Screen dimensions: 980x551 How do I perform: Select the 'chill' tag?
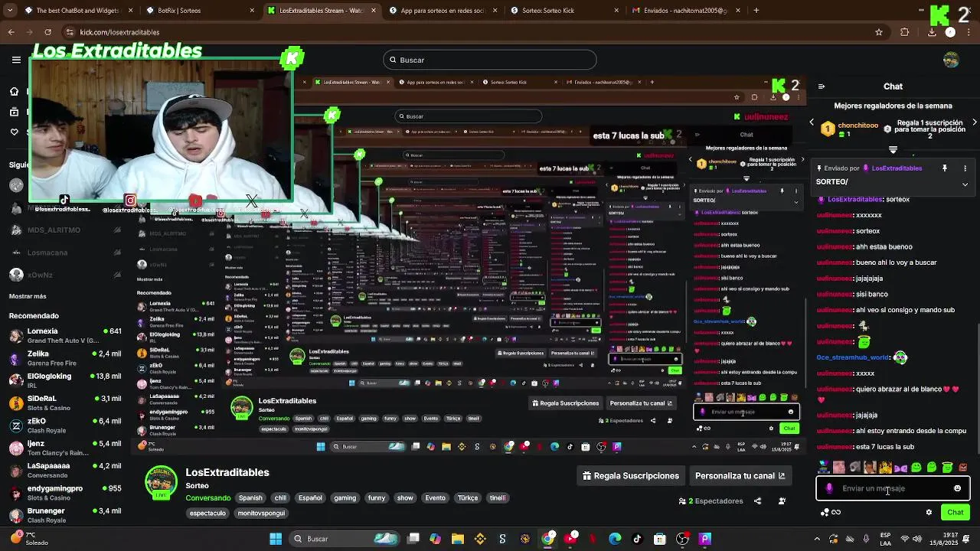pyautogui.click(x=280, y=498)
